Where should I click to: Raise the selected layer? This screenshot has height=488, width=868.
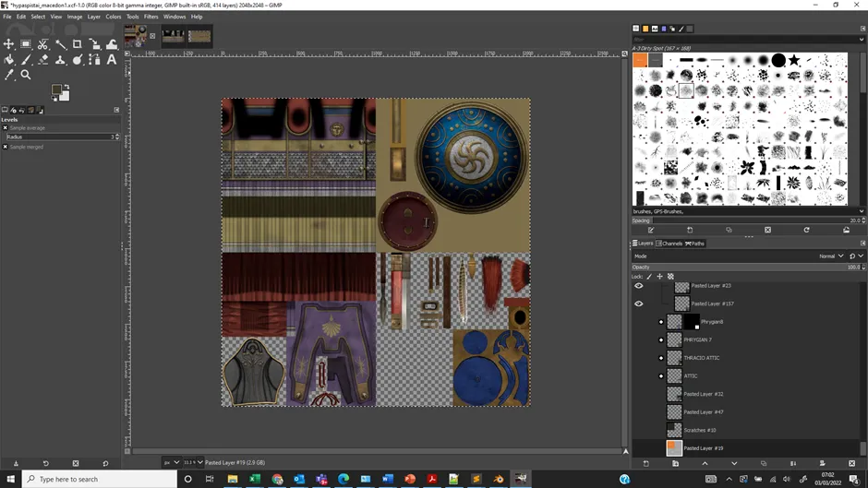705,463
